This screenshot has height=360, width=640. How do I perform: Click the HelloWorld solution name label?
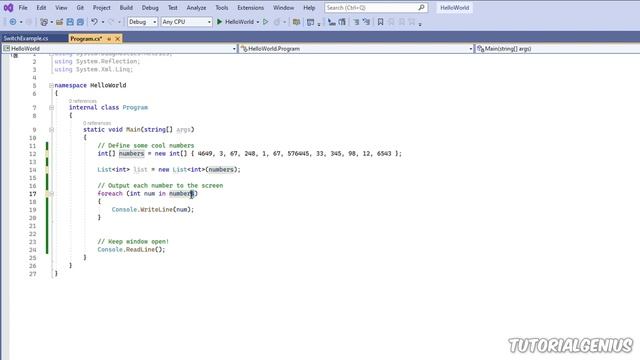click(x=454, y=7)
